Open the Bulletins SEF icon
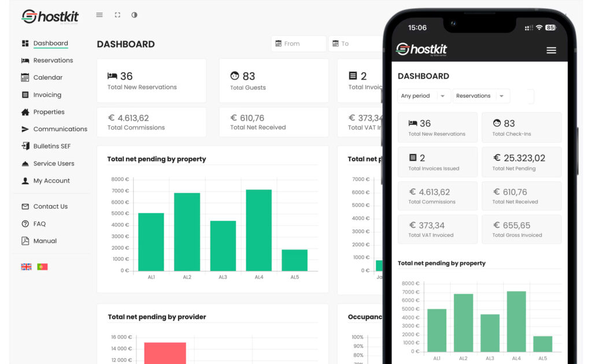 tap(25, 146)
